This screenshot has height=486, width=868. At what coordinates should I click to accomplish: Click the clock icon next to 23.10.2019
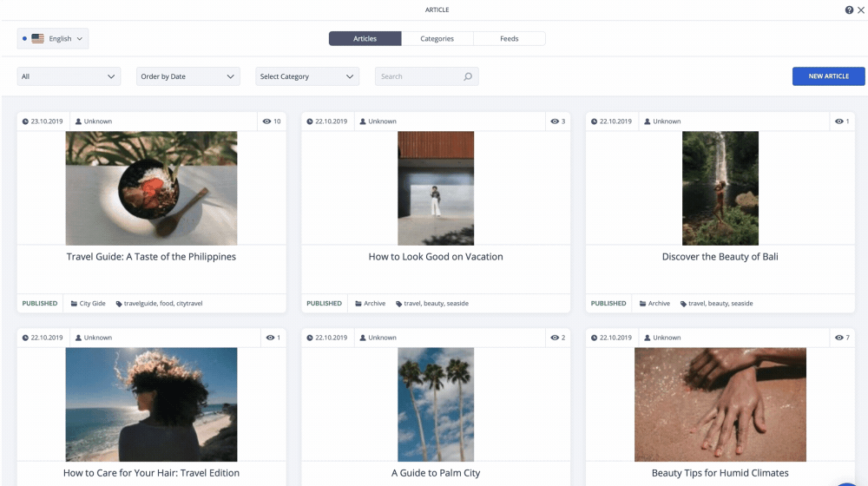[x=25, y=121]
